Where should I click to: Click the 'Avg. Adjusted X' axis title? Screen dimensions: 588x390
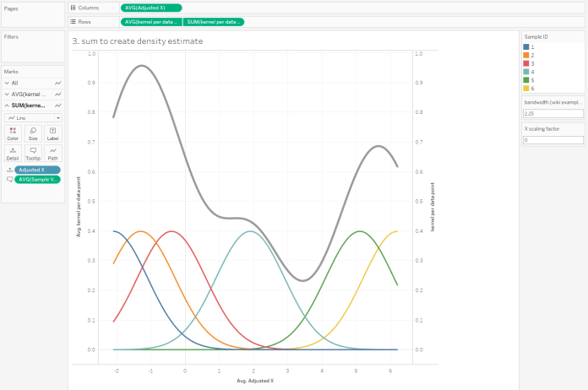[255, 381]
